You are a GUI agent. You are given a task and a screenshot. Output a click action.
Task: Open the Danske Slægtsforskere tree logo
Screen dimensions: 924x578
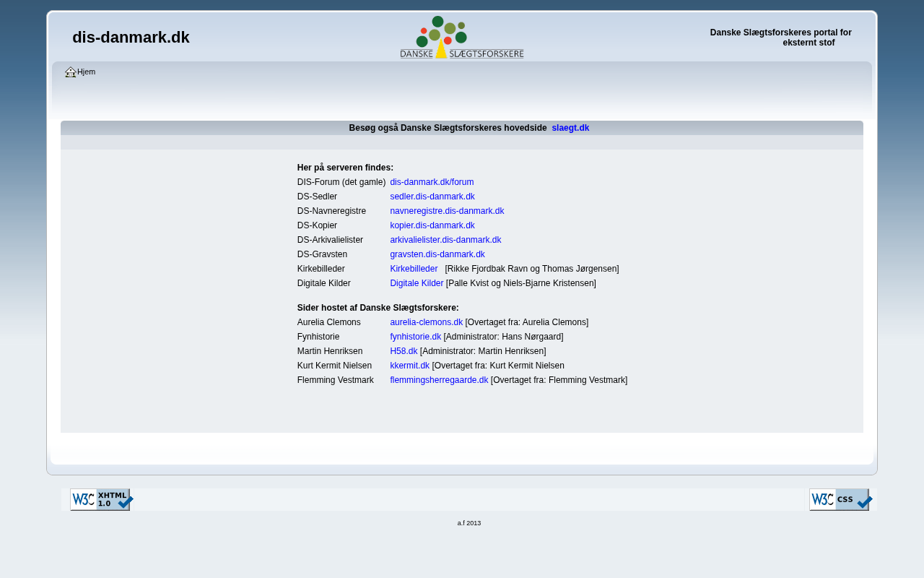[462, 37]
